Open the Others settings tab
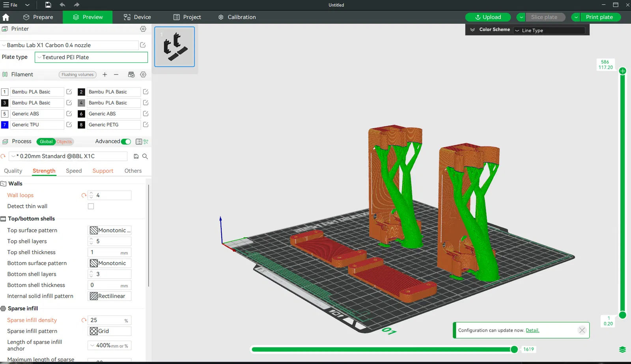Image resolution: width=631 pixels, height=364 pixels. click(x=133, y=171)
